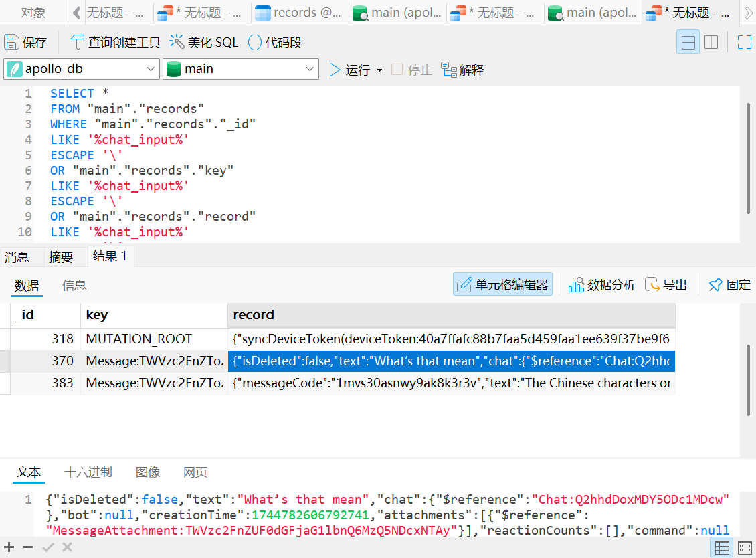
Task: Select the record cell of row 383
Action: [x=452, y=383]
